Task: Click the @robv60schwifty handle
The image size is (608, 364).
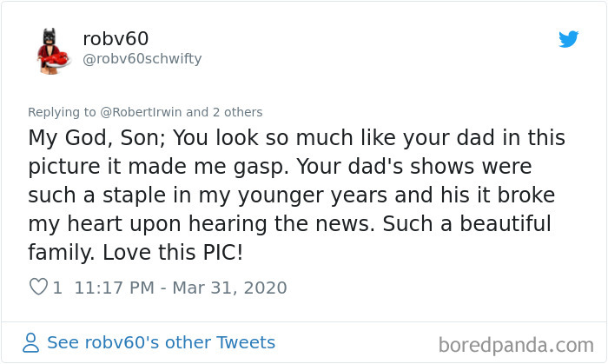Action: (x=142, y=59)
